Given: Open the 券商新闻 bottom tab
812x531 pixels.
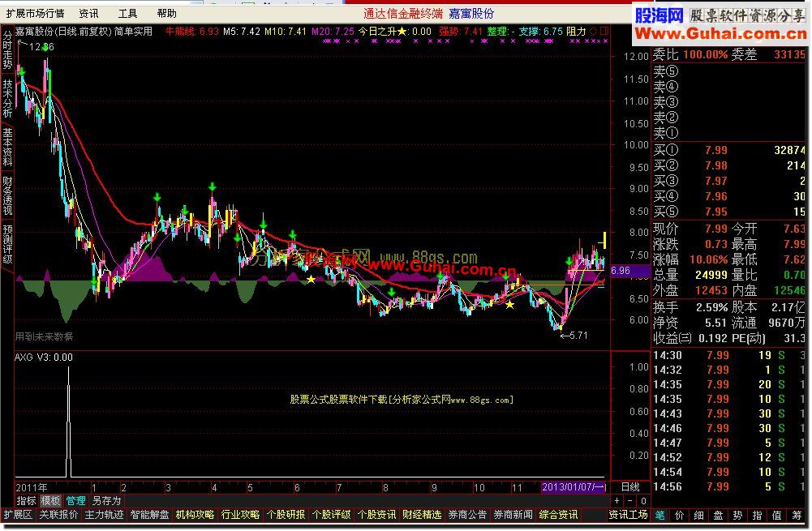Looking at the screenshot, I should coord(513,515).
